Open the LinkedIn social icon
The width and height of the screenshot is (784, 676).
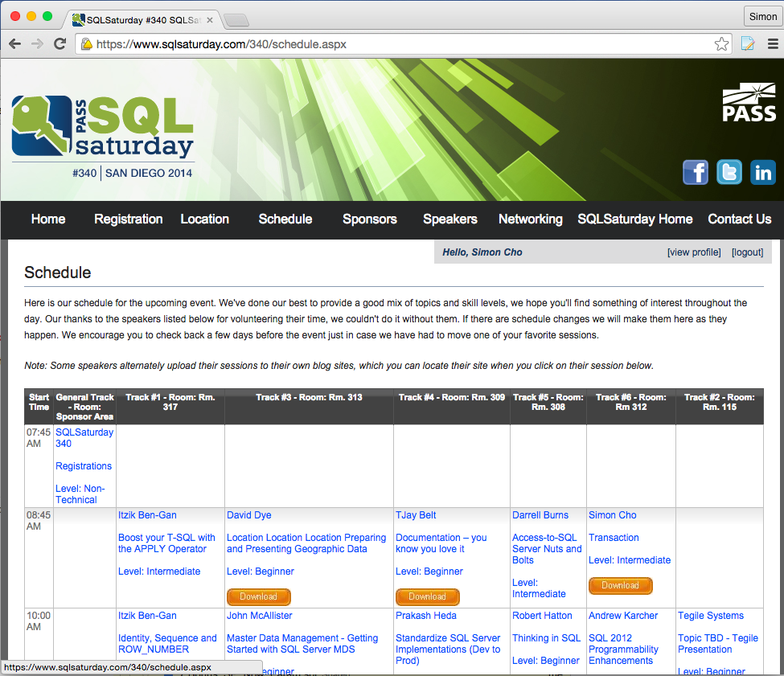click(x=762, y=172)
